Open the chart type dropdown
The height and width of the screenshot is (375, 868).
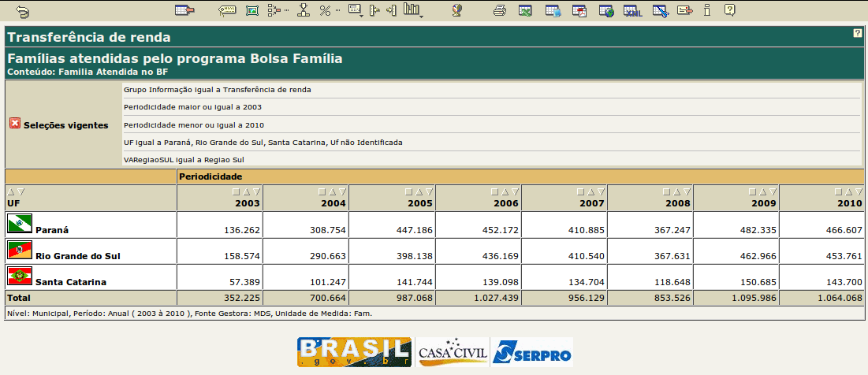point(412,11)
